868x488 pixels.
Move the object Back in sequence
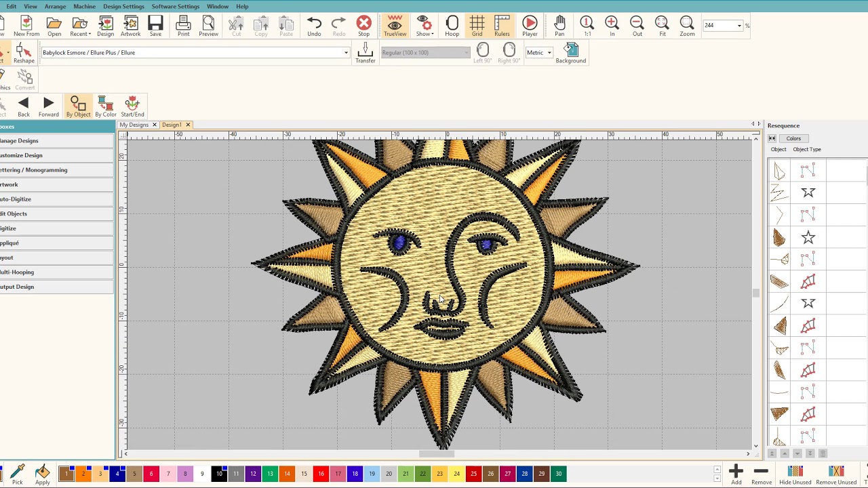click(x=24, y=106)
